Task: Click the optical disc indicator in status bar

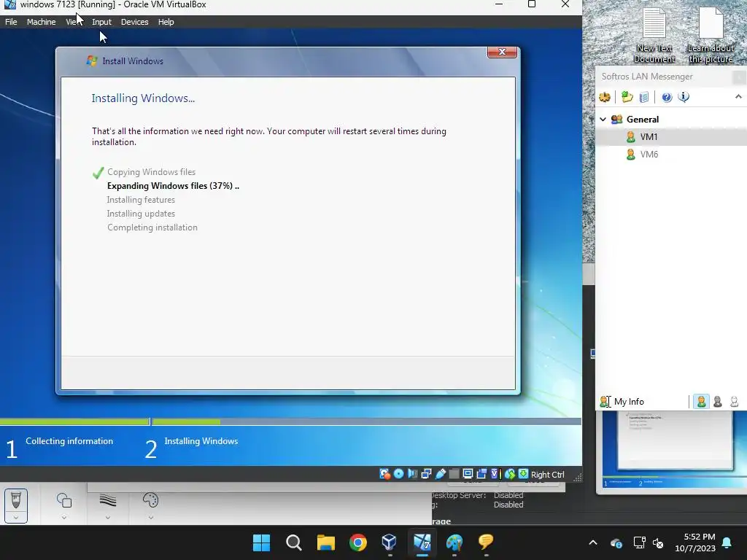Action: coord(399,474)
